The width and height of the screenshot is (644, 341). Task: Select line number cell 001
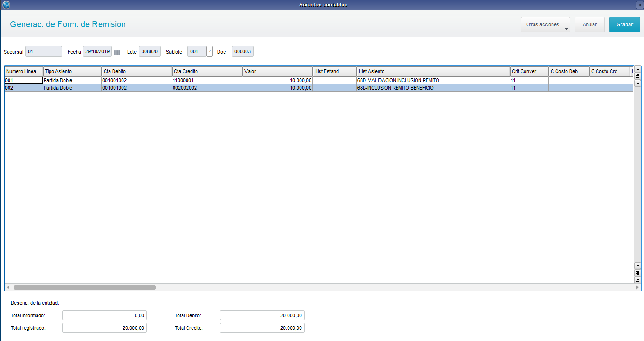point(24,80)
